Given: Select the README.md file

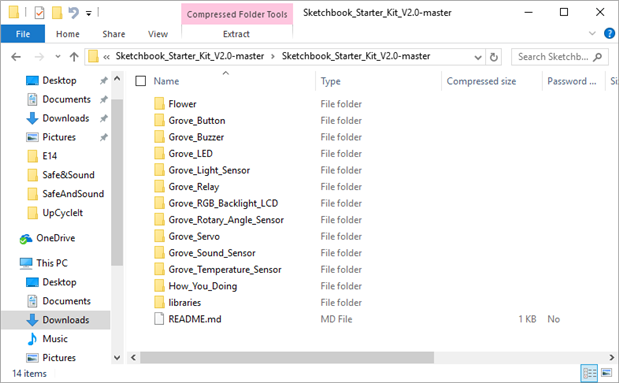Looking at the screenshot, I should coord(188,319).
